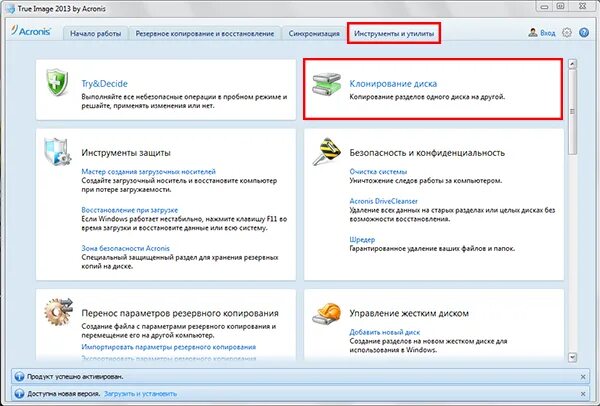
Task: Click text Уничтожение следов работы за компьютером
Action: point(426,180)
